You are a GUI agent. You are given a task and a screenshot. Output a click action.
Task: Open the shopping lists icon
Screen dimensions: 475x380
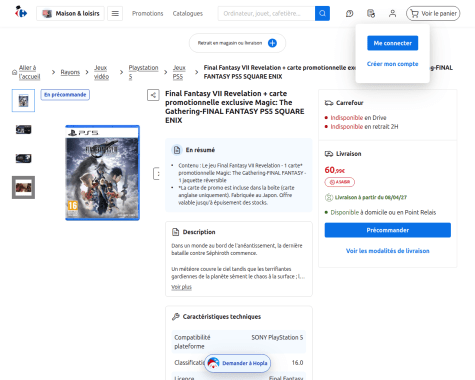pyautogui.click(x=371, y=13)
